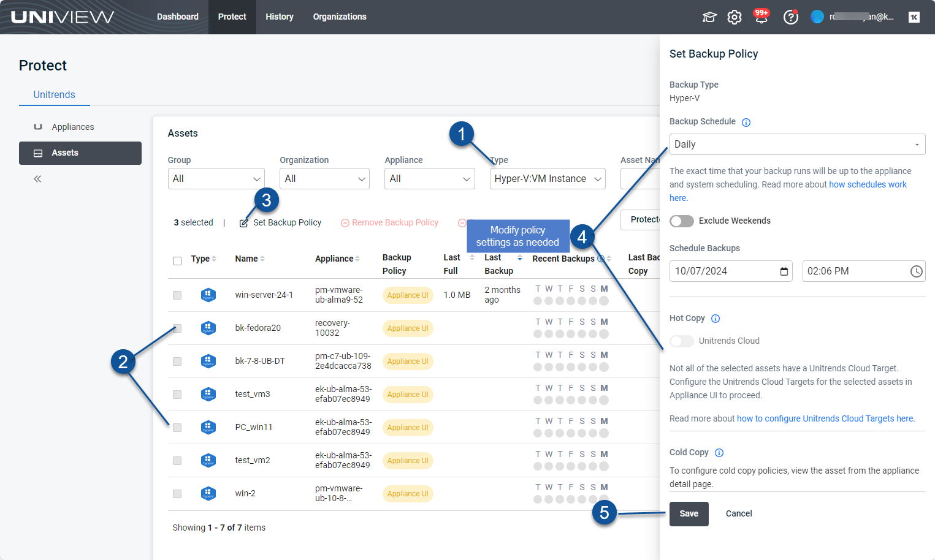The image size is (935, 560).
Task: Toggle Unitrends Cloud hot copy switch
Action: (x=682, y=341)
